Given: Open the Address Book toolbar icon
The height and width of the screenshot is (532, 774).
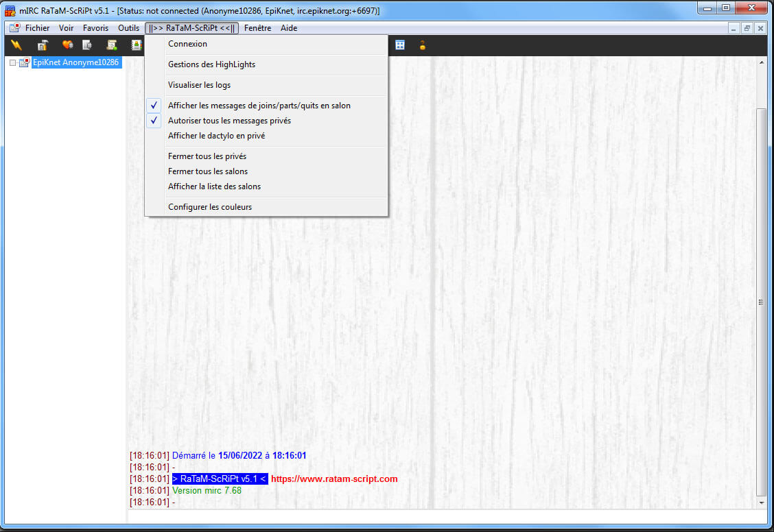Looking at the screenshot, I should coord(137,45).
